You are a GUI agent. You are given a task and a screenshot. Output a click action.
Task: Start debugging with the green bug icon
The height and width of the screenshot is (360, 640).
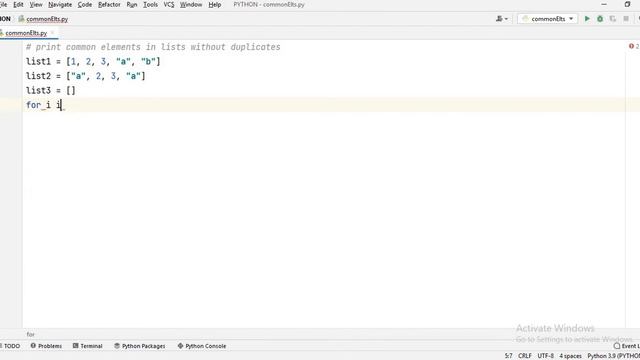pos(600,19)
